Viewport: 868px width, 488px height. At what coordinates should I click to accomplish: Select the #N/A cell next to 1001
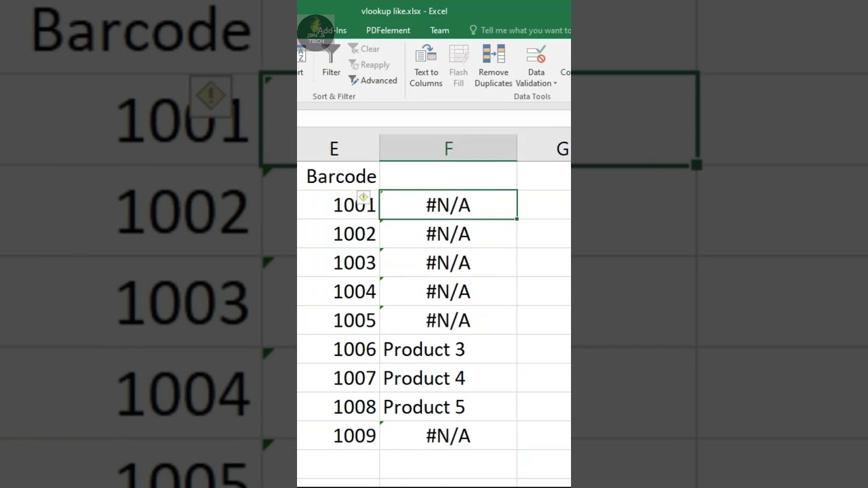tap(448, 205)
